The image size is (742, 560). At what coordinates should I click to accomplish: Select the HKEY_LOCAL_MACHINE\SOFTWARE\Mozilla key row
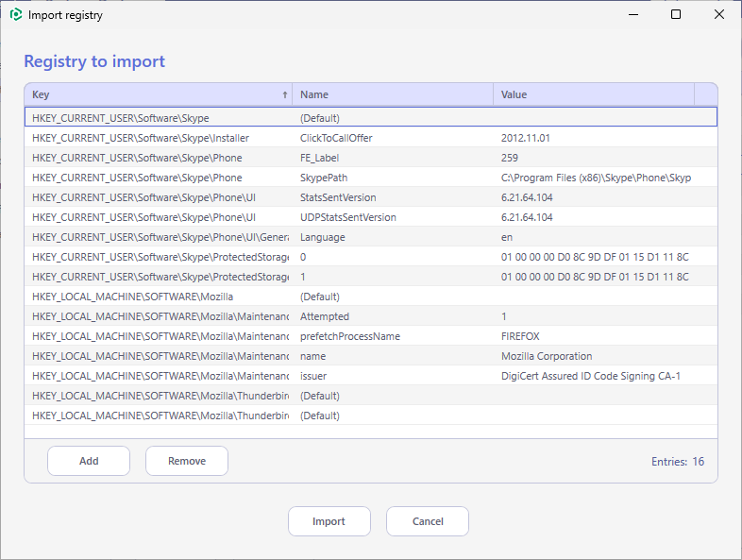(x=371, y=297)
